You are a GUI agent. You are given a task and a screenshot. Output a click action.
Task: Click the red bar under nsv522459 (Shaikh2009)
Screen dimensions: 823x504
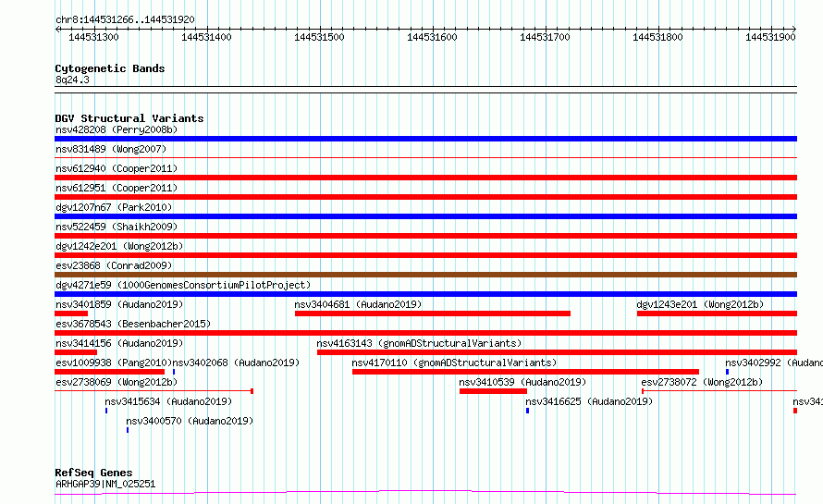pyautogui.click(x=425, y=236)
